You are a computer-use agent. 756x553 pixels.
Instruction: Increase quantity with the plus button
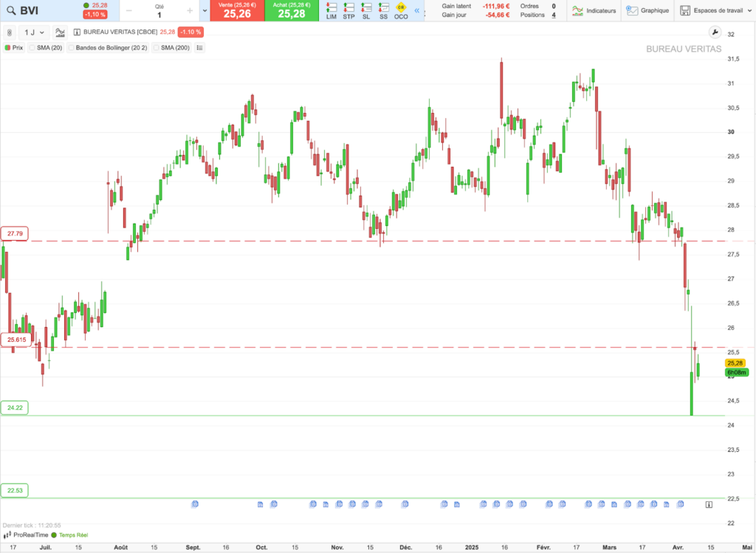[190, 10]
